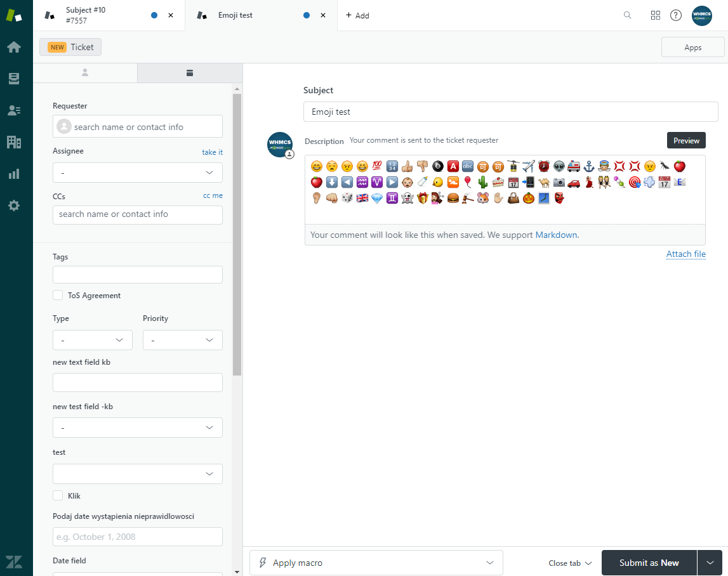This screenshot has height=576, width=728.
Task: Click the ghost emoji
Action: [407, 198]
